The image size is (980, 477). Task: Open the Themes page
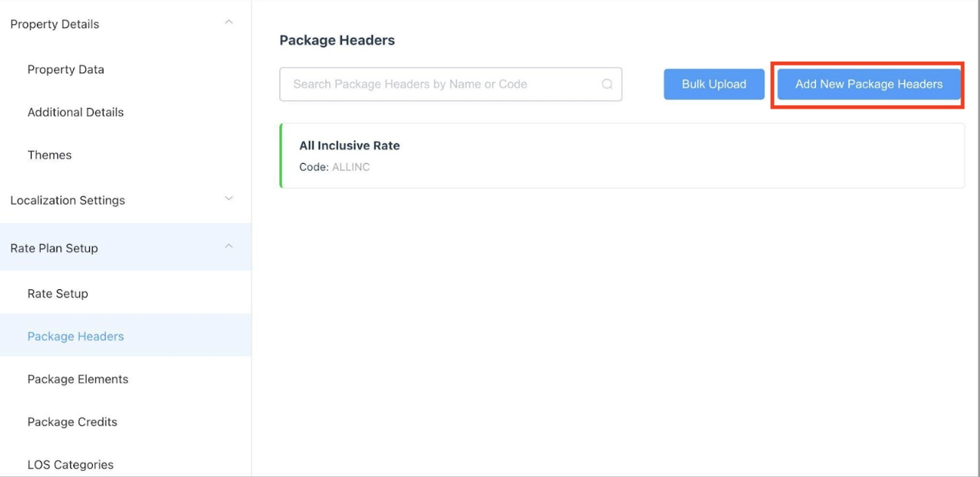[x=50, y=154]
